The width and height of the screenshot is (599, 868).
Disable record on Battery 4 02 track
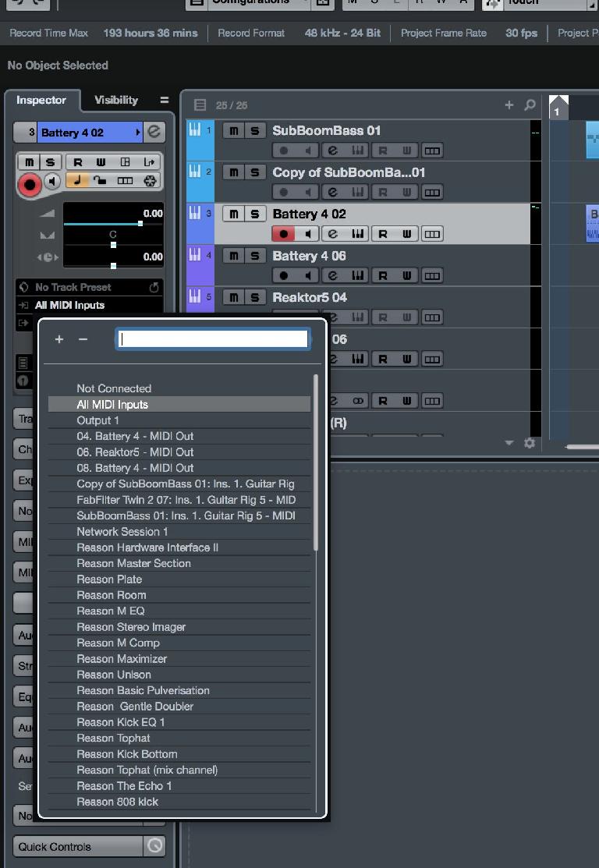(283, 234)
